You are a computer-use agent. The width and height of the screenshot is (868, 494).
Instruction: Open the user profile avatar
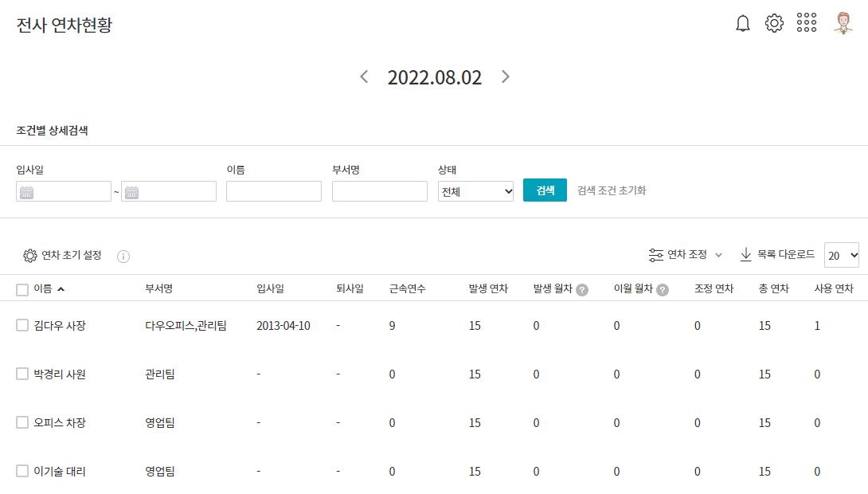tap(843, 22)
